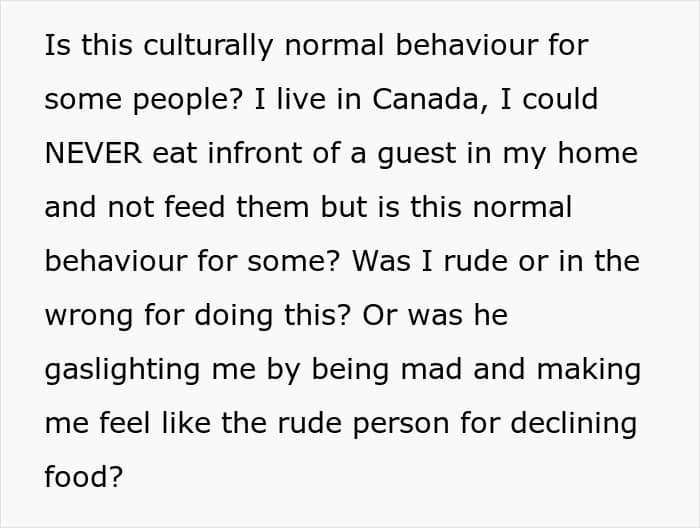700x528 pixels.
Task: Click the word "guest" in the text
Action: 462,154
